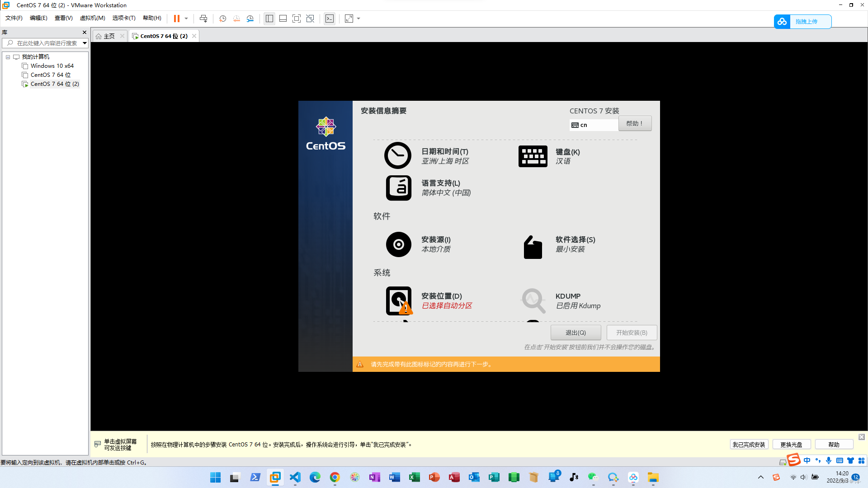Toggle the thumbnail bar view icon
This screenshot has height=488, width=868.
point(283,19)
